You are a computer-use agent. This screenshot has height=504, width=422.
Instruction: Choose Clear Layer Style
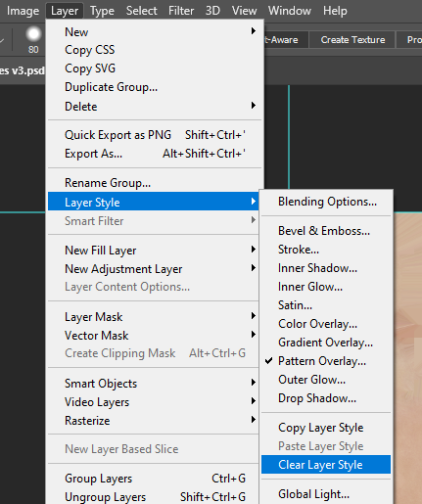(326, 465)
